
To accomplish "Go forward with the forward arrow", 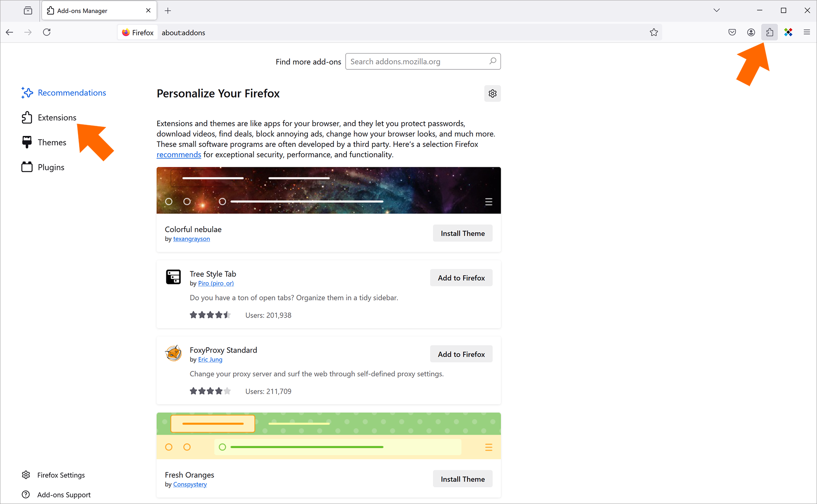I will [x=28, y=32].
